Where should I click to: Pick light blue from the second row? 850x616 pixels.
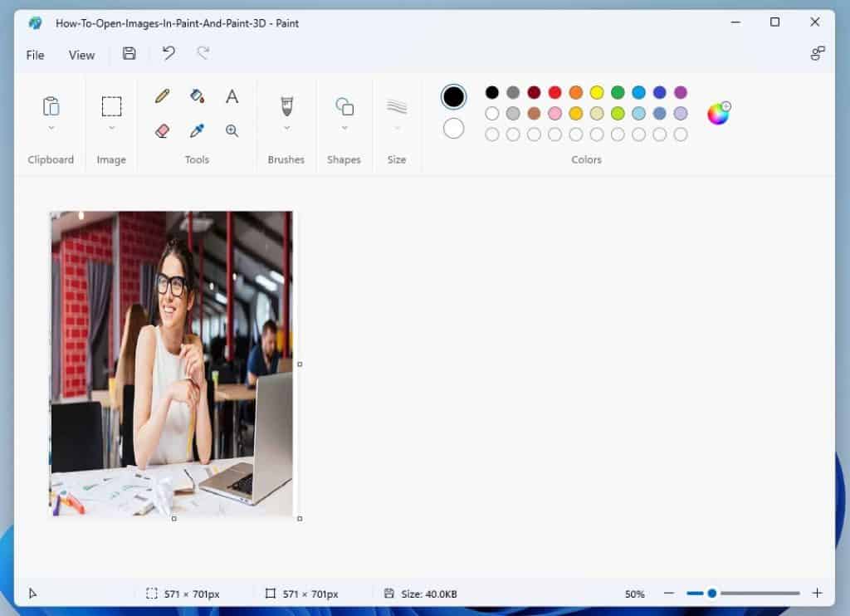638,114
